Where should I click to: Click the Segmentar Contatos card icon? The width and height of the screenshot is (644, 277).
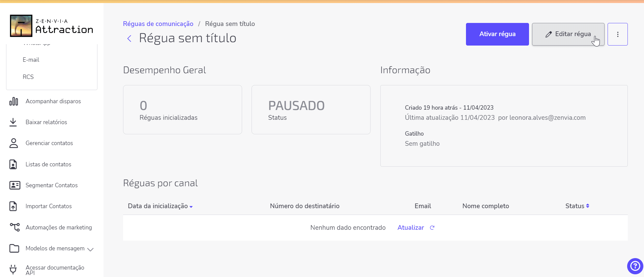(x=14, y=185)
